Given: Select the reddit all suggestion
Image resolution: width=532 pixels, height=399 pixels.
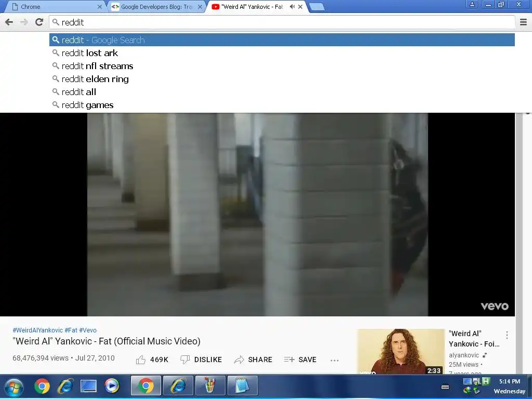Looking at the screenshot, I should (282, 92).
